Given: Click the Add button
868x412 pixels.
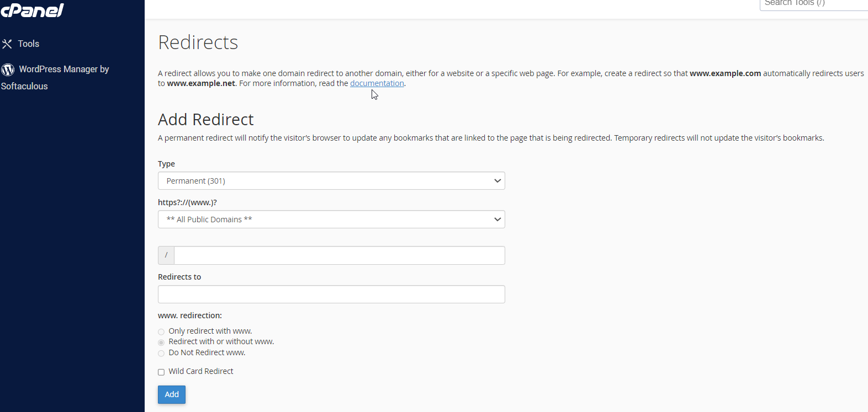Looking at the screenshot, I should (x=172, y=394).
